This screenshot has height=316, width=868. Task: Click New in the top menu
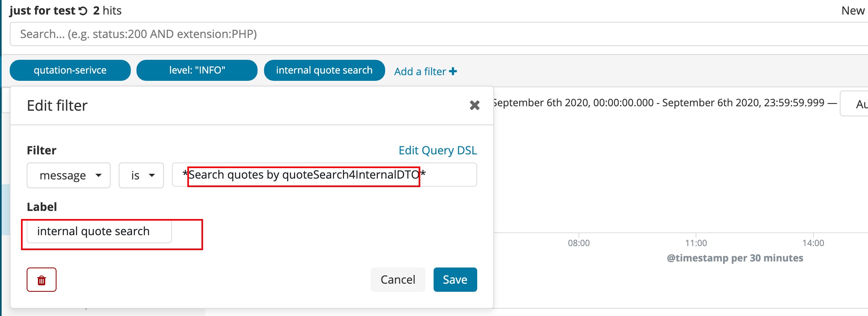853,11
